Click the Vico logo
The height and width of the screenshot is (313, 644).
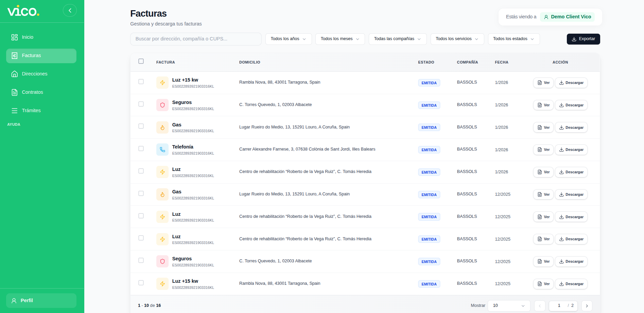tap(23, 11)
